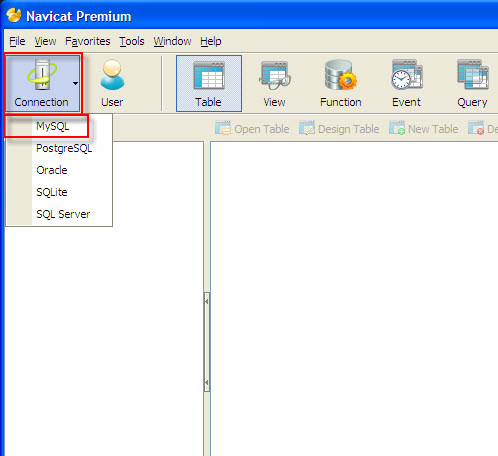Click the lower splitter arrow on divider
Image resolution: width=498 pixels, height=456 pixels.
click(207, 382)
